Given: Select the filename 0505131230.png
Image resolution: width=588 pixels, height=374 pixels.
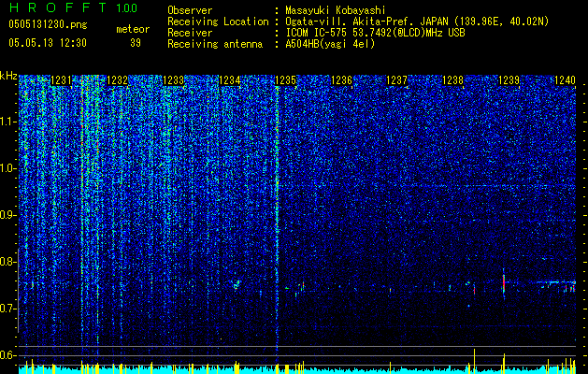Looking at the screenshot, I should pyautogui.click(x=48, y=25).
